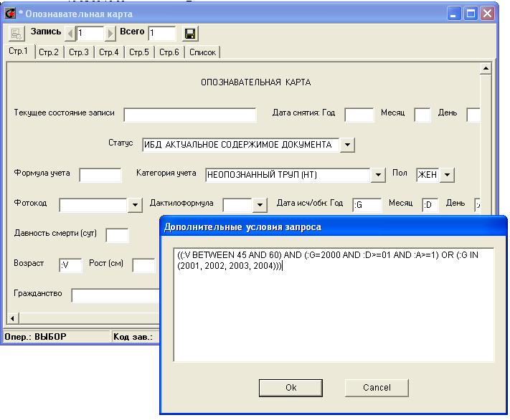Screen dimensions: 510x420
Task: Click the Текущее состояние записи field
Action: pyautogui.click(x=190, y=115)
